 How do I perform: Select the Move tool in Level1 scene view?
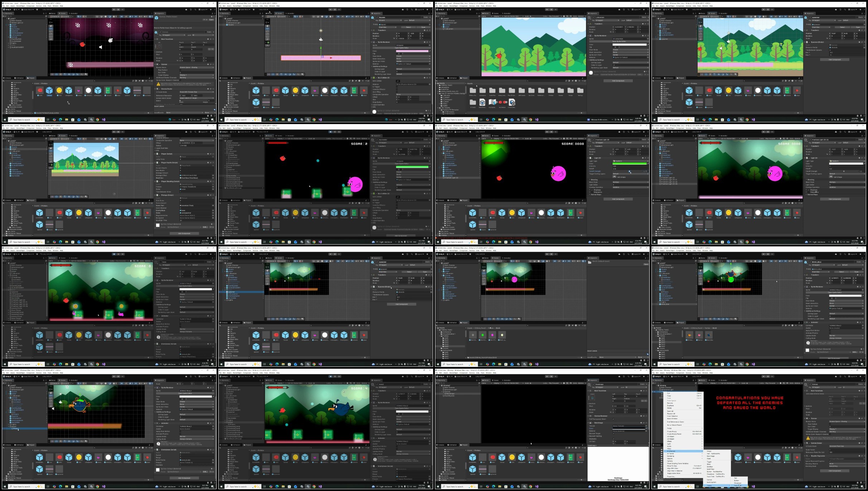click(x=51, y=29)
